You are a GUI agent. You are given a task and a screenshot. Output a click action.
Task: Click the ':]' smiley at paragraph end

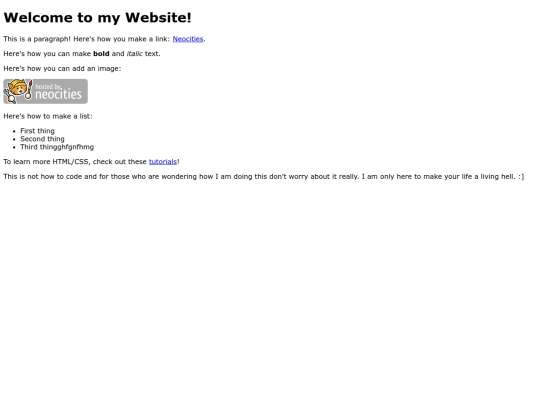[x=521, y=177]
